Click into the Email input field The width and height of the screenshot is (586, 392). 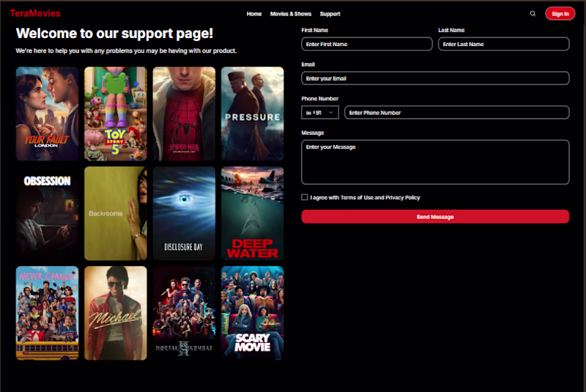click(x=435, y=78)
